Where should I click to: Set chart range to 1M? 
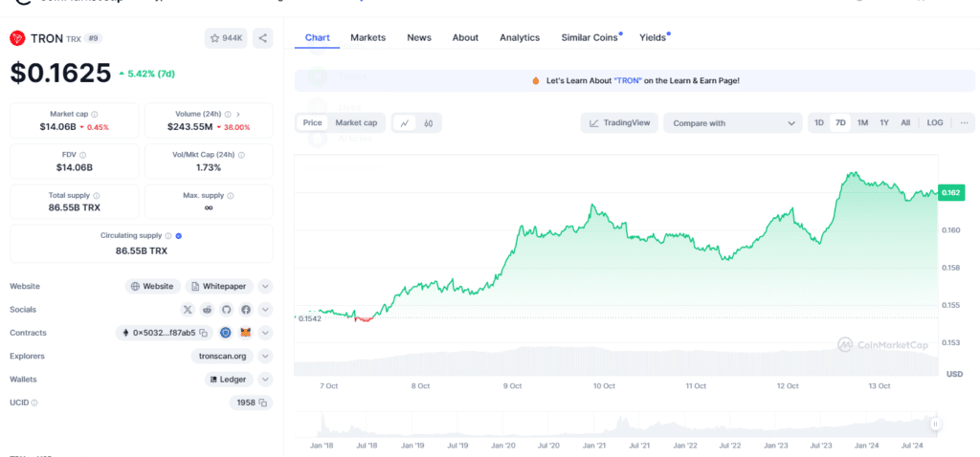tap(862, 123)
